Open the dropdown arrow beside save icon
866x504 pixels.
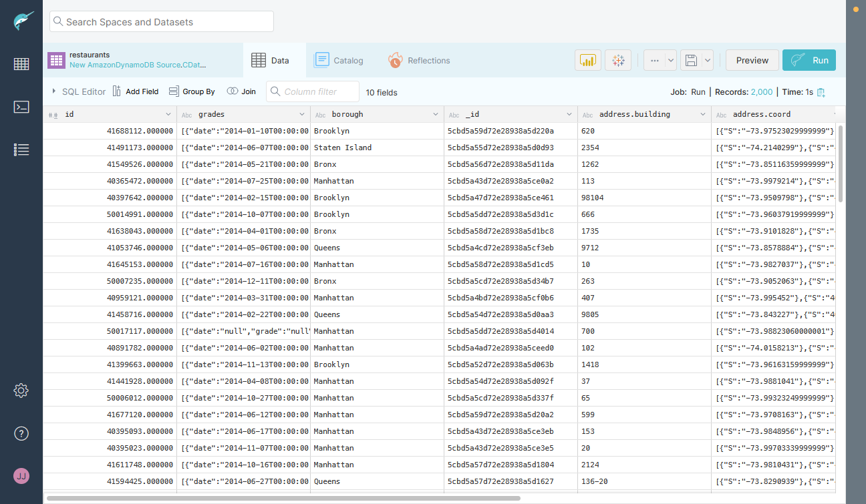pos(708,60)
